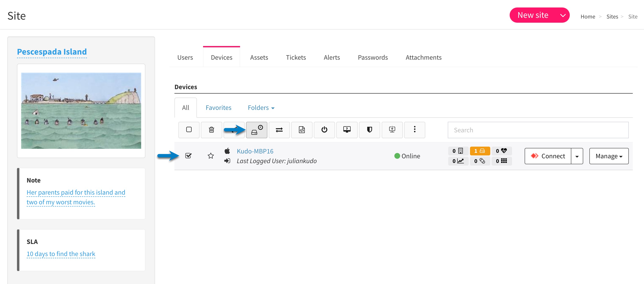Screen dimensions: 644x284
Task: Open the Alerts tab
Action: click(332, 57)
